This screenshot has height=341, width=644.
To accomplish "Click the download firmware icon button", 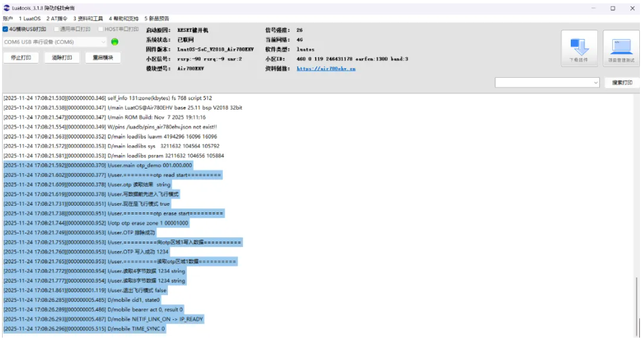I will coord(579,48).
